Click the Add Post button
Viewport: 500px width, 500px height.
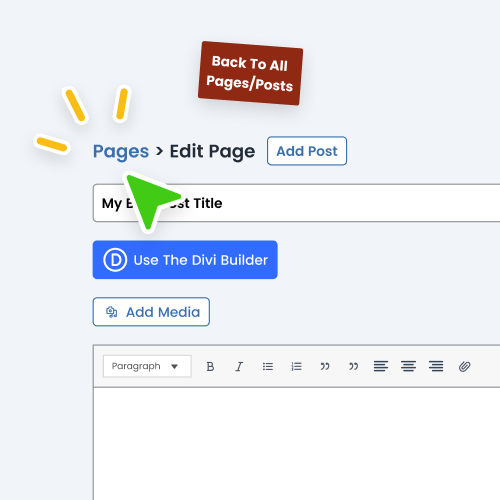[x=307, y=151]
